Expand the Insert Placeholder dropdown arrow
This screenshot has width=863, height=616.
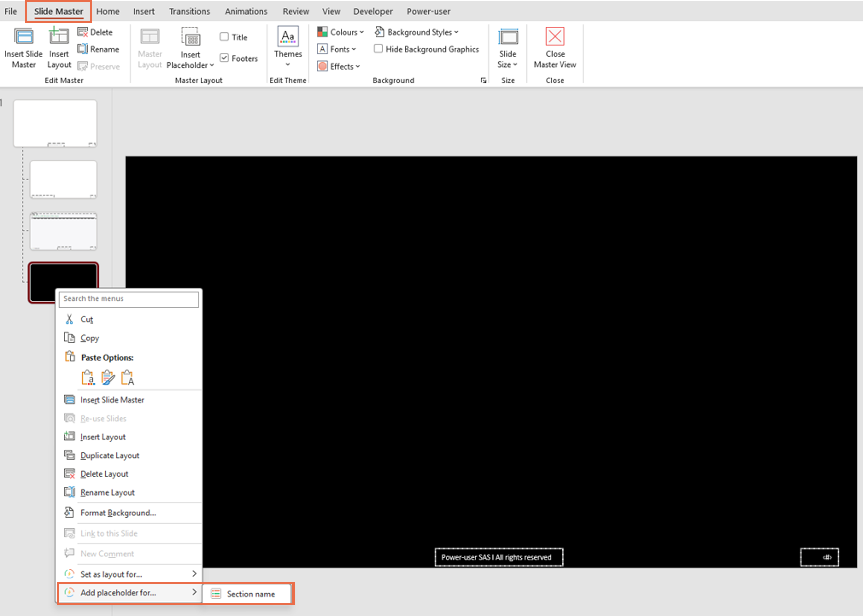pos(212,65)
